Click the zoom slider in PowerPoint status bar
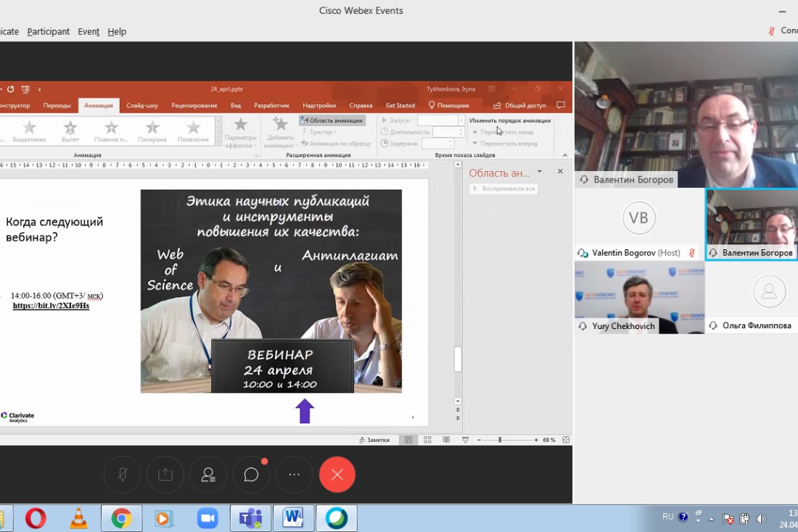The width and height of the screenshot is (798, 532). [x=499, y=440]
